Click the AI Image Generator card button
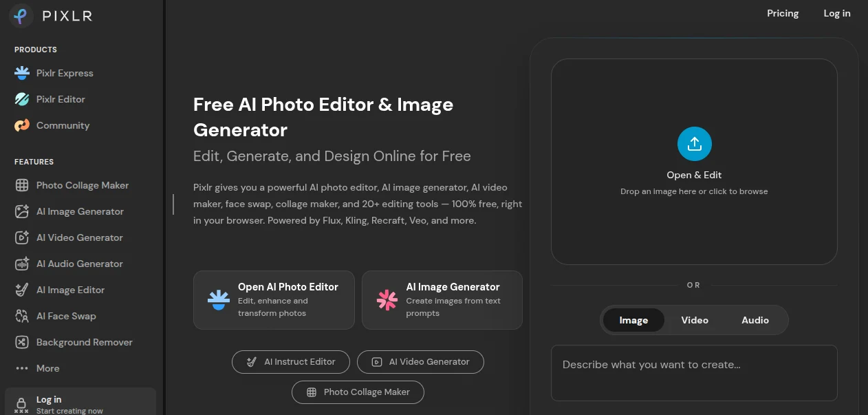The height and width of the screenshot is (415, 868). pyautogui.click(x=442, y=300)
